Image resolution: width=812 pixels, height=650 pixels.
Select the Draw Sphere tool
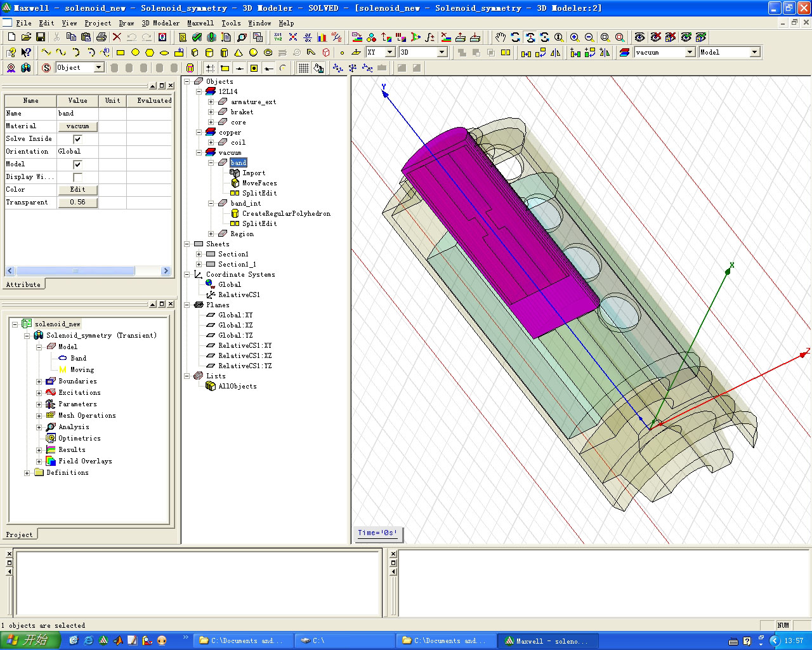253,53
